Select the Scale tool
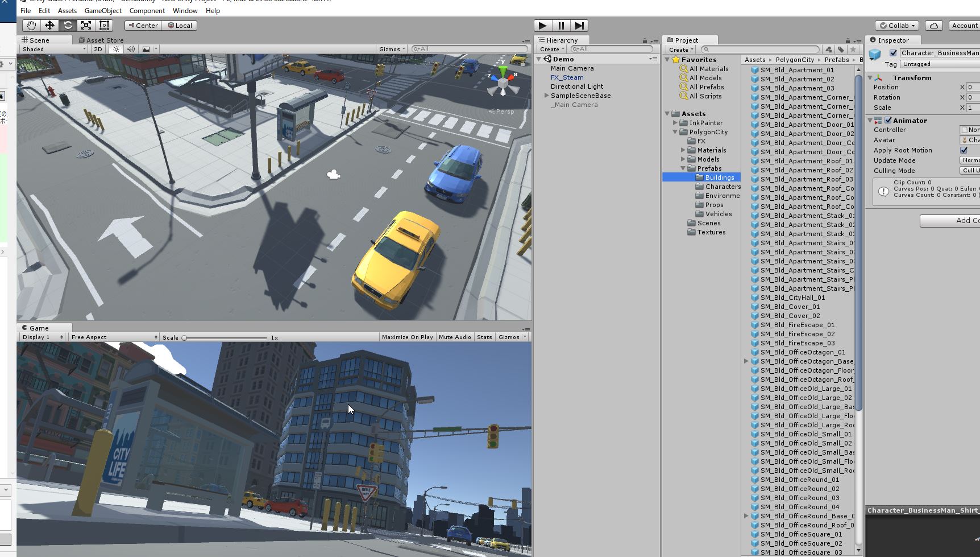The width and height of the screenshot is (980, 557). coord(86,26)
